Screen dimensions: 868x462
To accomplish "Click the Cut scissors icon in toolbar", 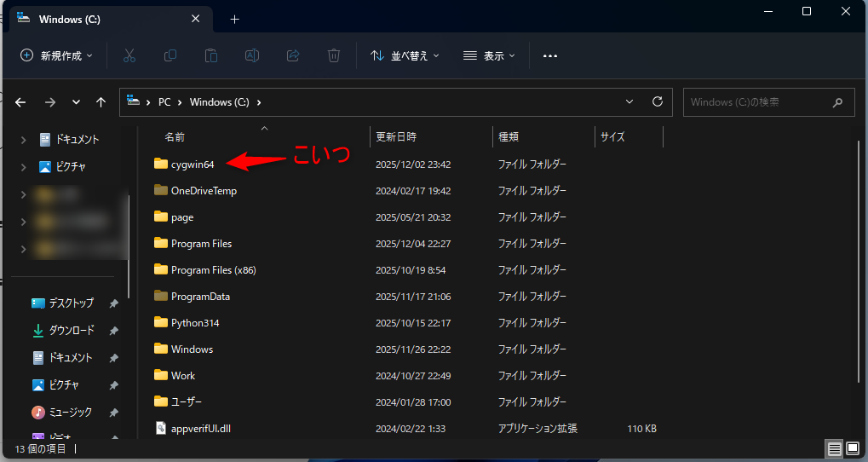I will (x=129, y=55).
